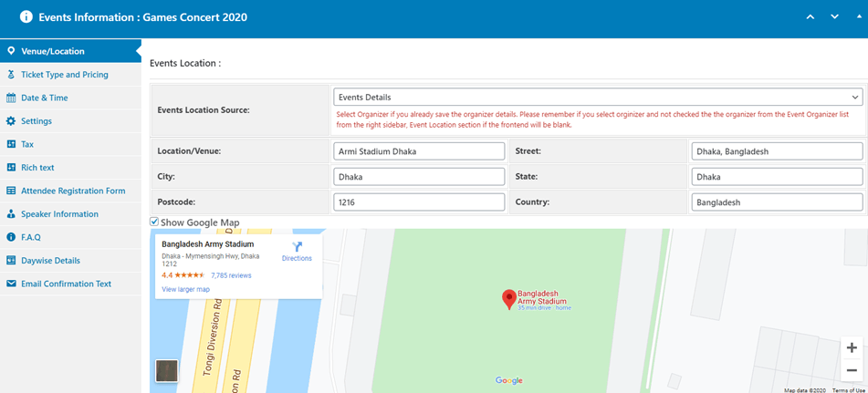
Task: Open the Settings tab
Action: point(71,121)
